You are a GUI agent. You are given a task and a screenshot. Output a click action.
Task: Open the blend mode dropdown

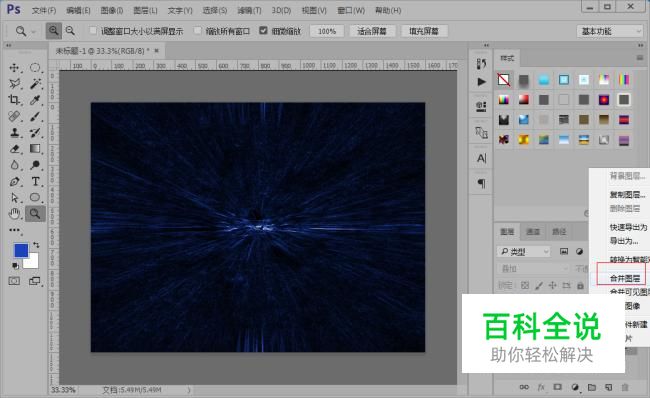point(533,269)
